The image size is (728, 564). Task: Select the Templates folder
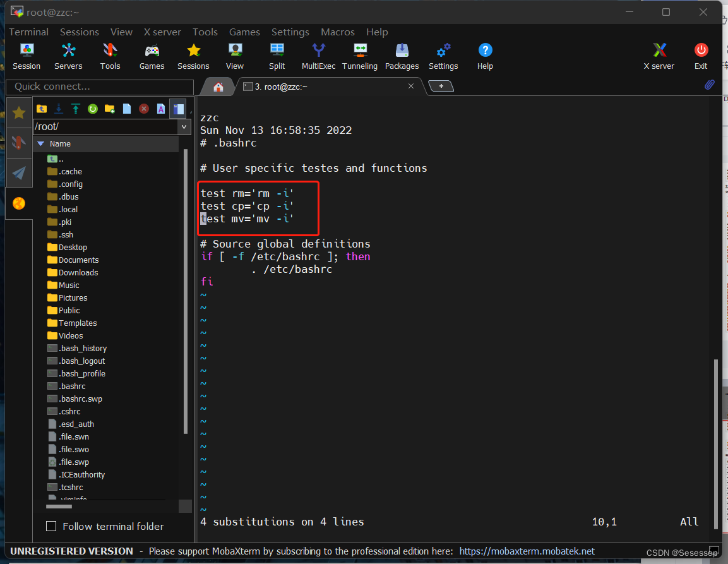73,323
